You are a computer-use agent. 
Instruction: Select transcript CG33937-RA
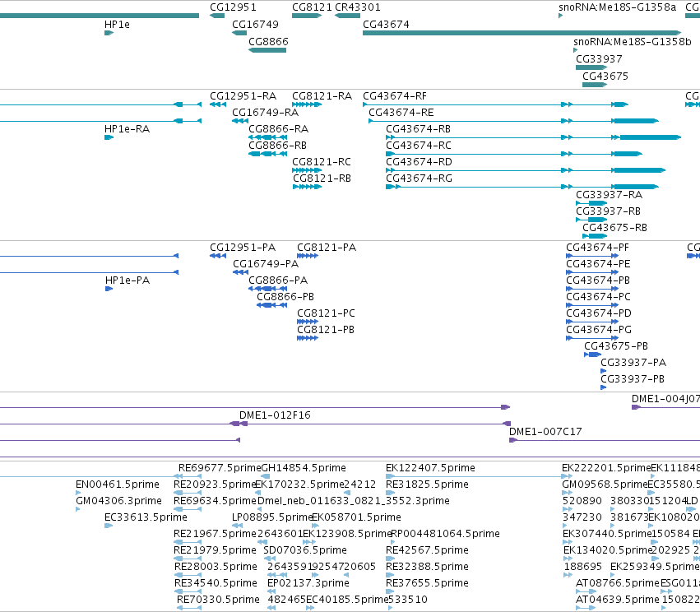[591, 203]
